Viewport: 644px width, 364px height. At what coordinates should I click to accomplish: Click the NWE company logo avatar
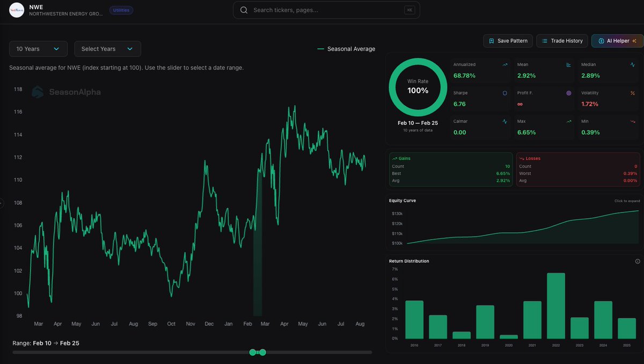(x=16, y=11)
